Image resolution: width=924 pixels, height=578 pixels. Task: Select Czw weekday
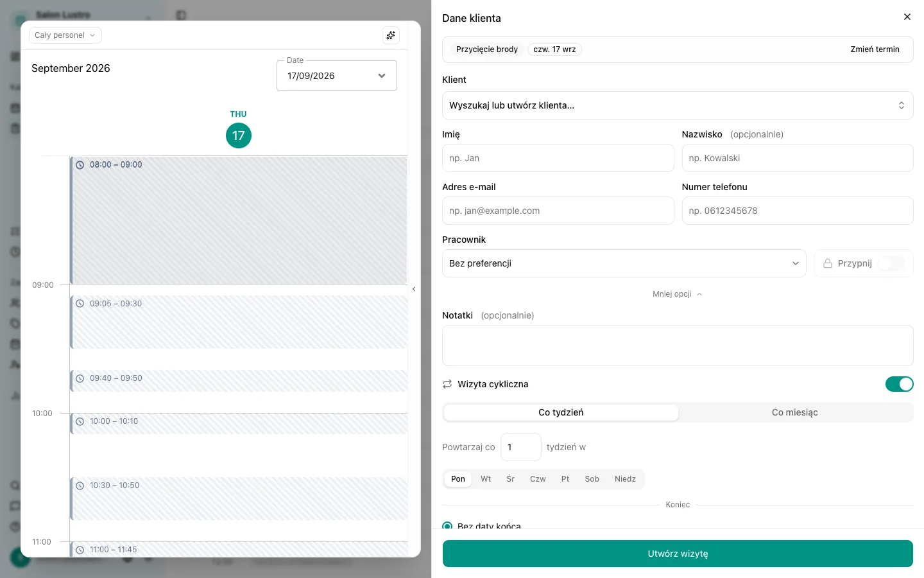point(538,479)
